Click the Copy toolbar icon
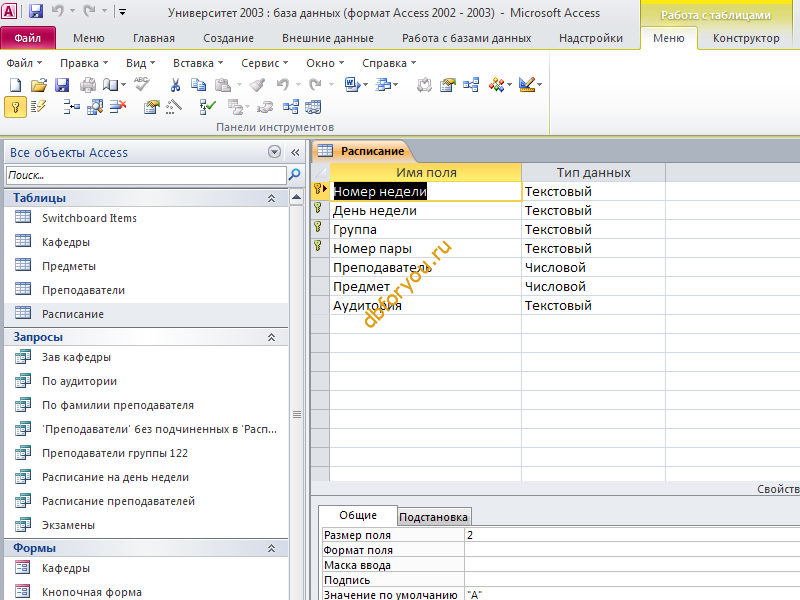Screen dimensions: 800x600 [198, 85]
